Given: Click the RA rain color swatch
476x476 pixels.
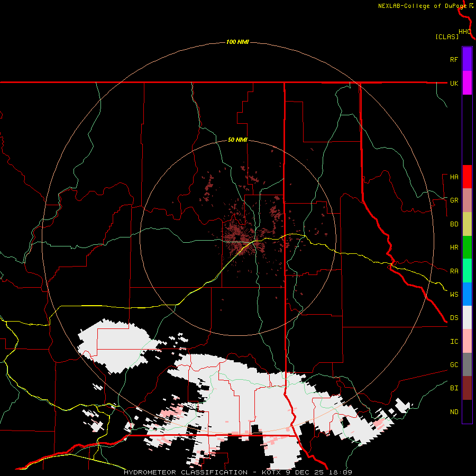Looking at the screenshot, I should click(467, 270).
